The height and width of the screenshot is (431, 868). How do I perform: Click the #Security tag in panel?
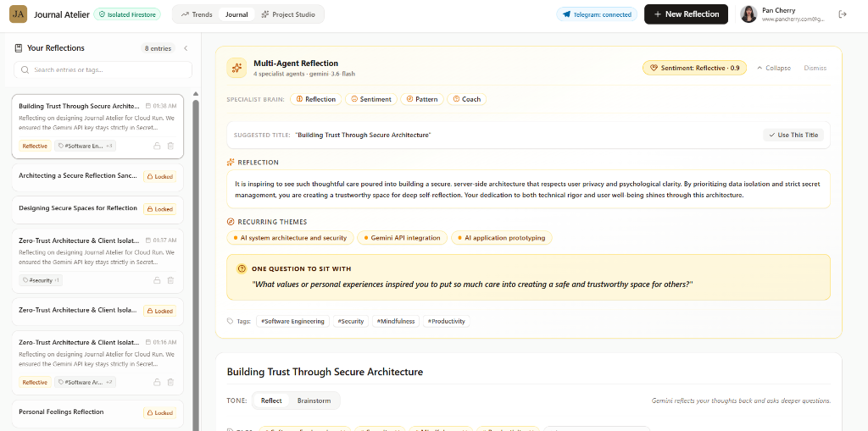point(350,321)
